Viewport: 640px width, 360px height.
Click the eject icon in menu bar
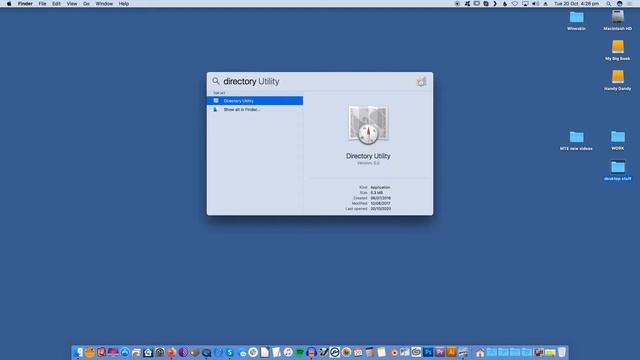545,4
